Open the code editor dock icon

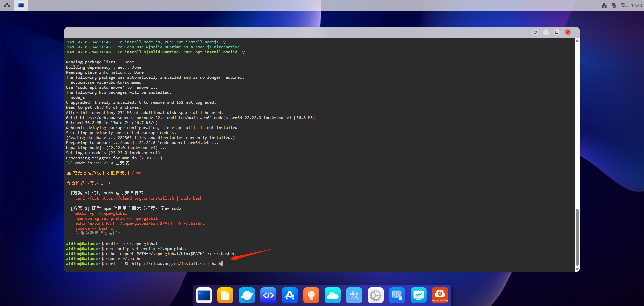click(x=268, y=295)
